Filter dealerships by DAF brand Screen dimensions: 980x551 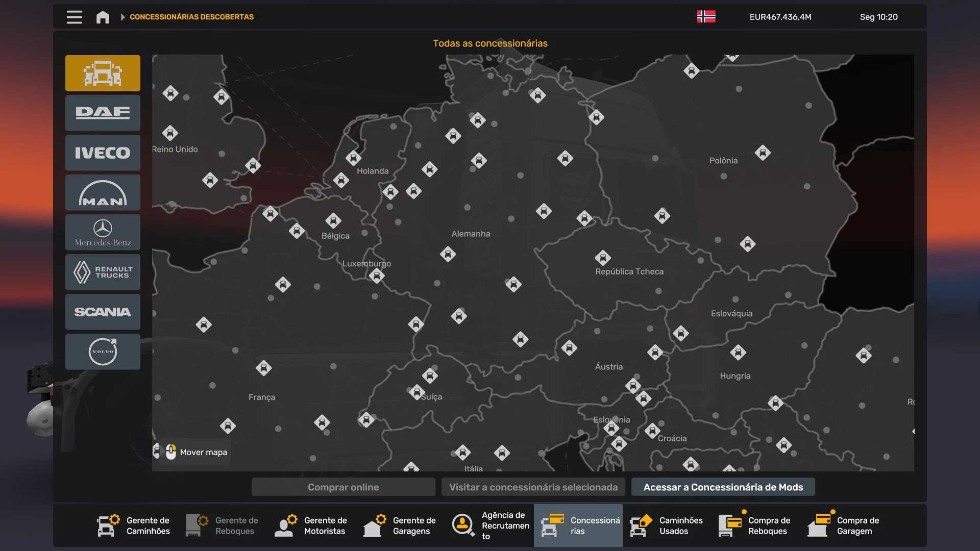point(103,113)
